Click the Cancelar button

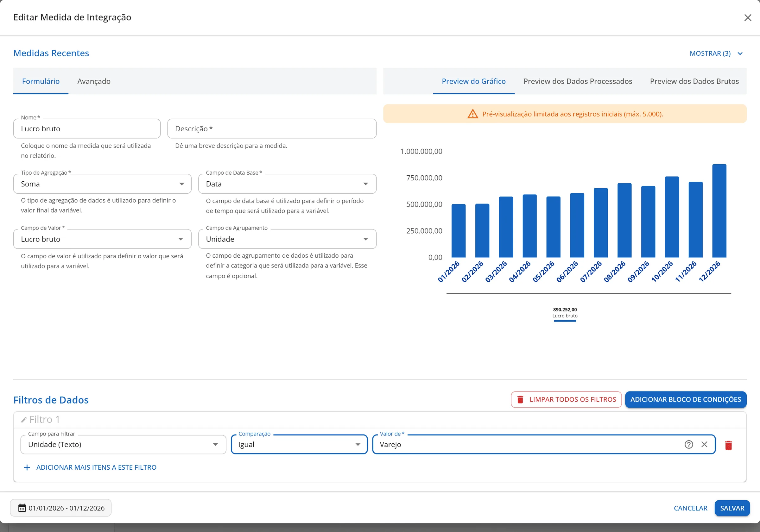point(690,508)
